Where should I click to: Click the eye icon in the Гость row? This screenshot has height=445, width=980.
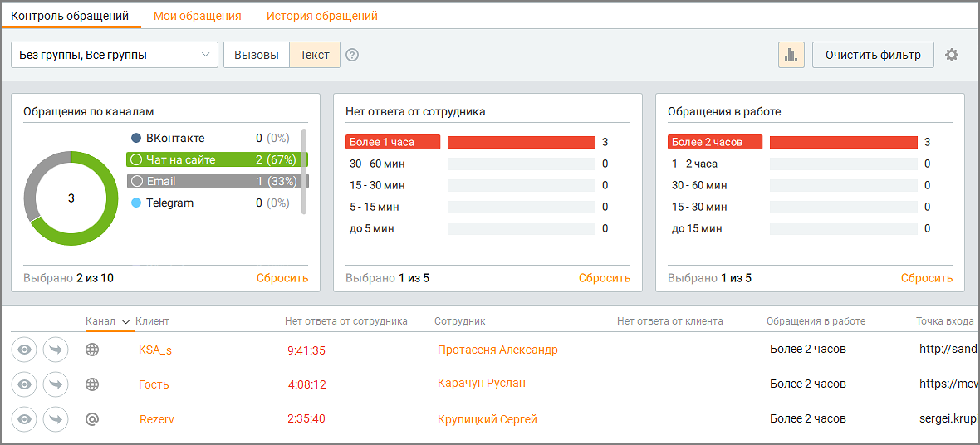click(24, 384)
